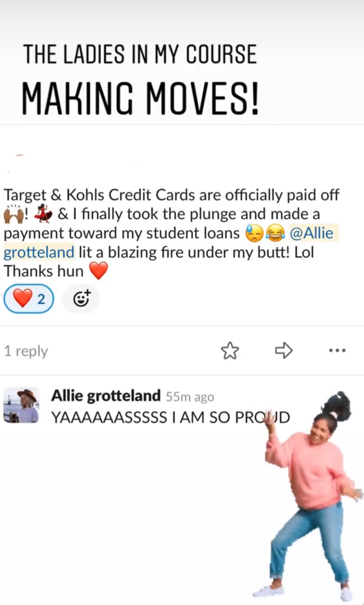Click the forward arrow share icon

(x=284, y=351)
